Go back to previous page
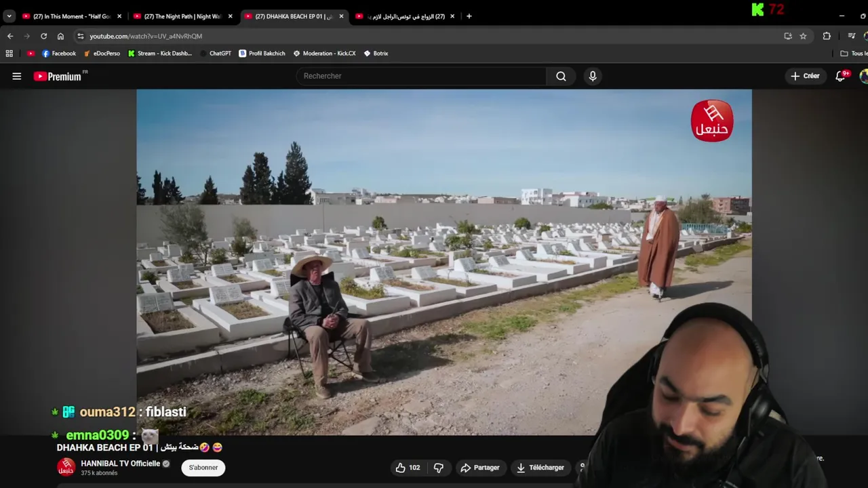Viewport: 868px width, 488px height. [x=10, y=36]
